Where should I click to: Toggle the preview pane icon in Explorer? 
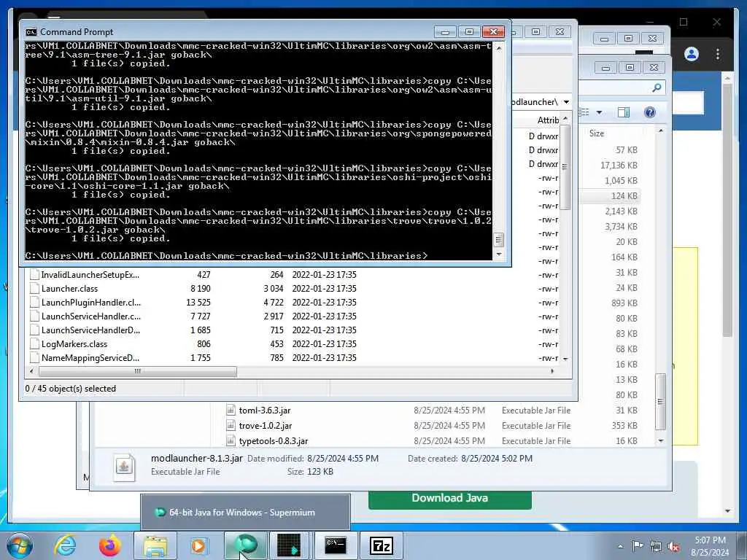(x=623, y=112)
